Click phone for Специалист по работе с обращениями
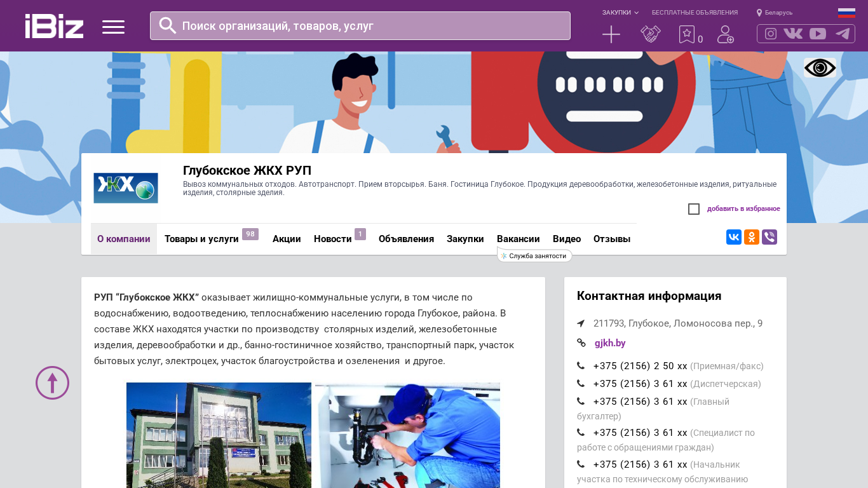Image resolution: width=868 pixels, height=488 pixels. [641, 433]
